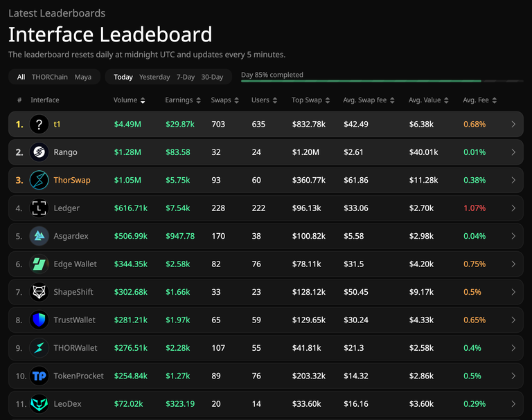This screenshot has height=420, width=532.
Task: Expand the TokenPocket row chevron
Action: click(513, 376)
